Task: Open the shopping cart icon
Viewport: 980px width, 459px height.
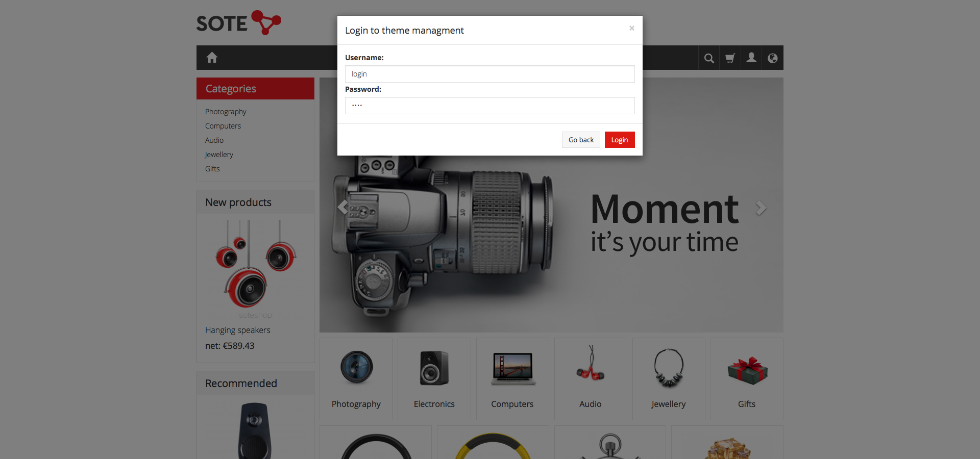Action: point(730,58)
